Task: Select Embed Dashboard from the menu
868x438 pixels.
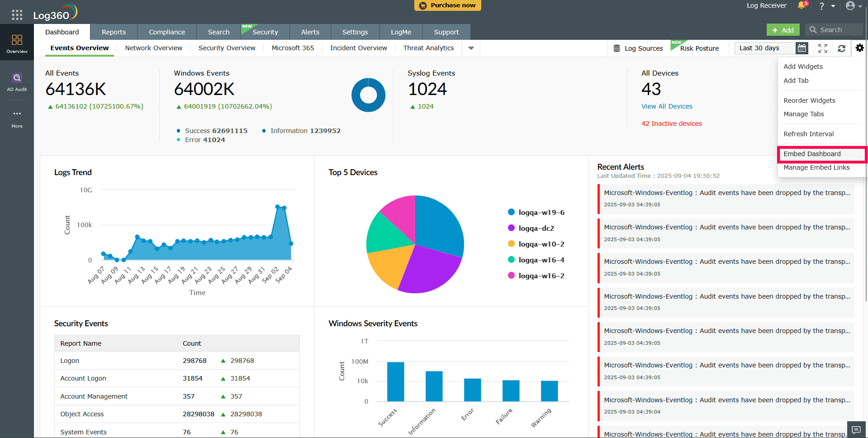Action: pos(812,154)
